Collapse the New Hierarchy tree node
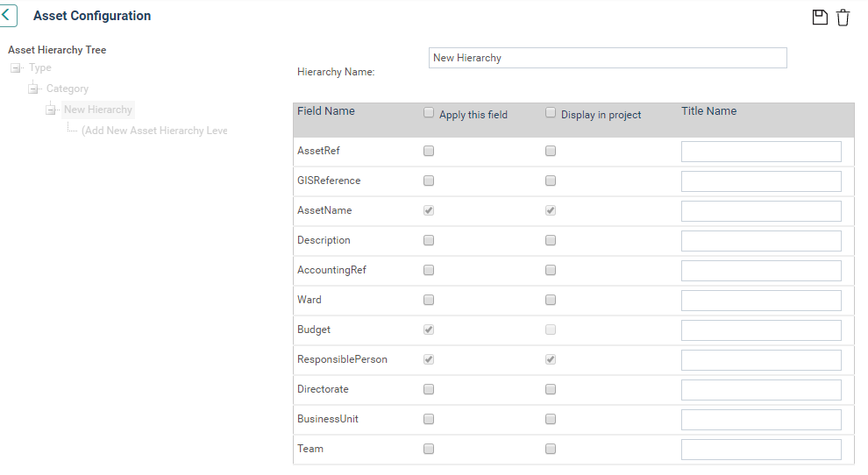The width and height of the screenshot is (868, 475). [x=50, y=110]
